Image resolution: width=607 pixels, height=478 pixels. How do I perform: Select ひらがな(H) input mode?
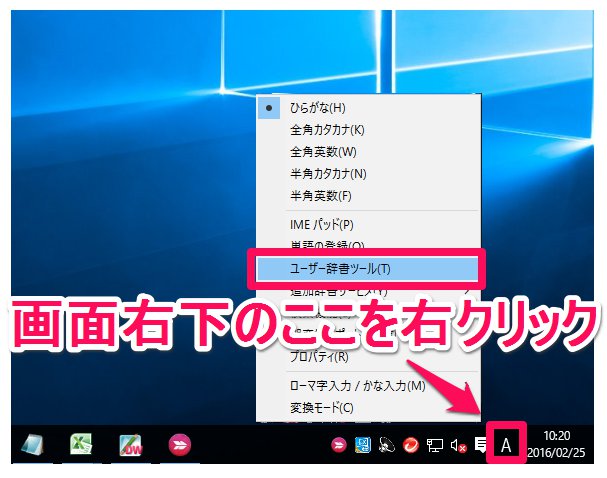click(x=369, y=108)
